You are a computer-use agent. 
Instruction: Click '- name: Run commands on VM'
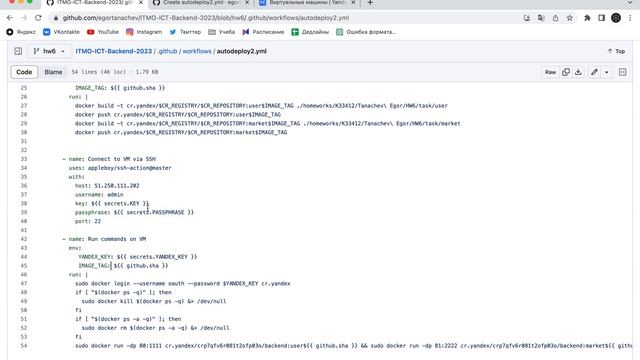pos(104,239)
